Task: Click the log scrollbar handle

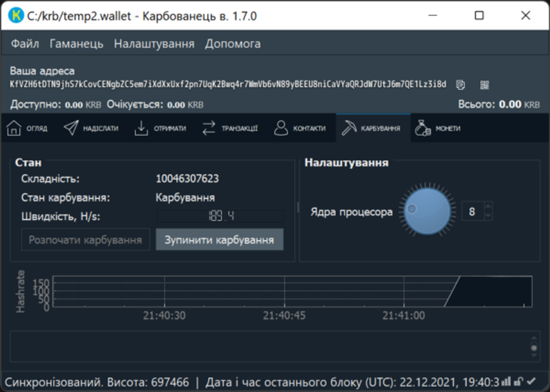Action: coord(534,348)
